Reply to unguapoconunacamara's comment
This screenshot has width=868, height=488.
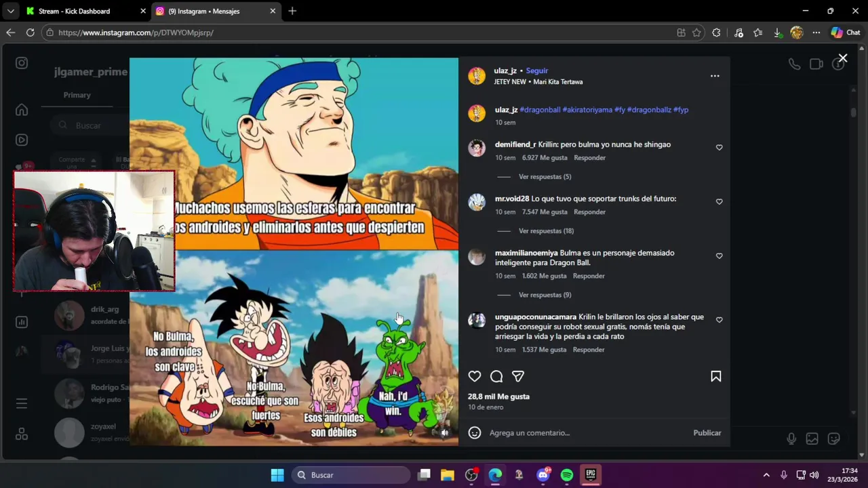589,350
